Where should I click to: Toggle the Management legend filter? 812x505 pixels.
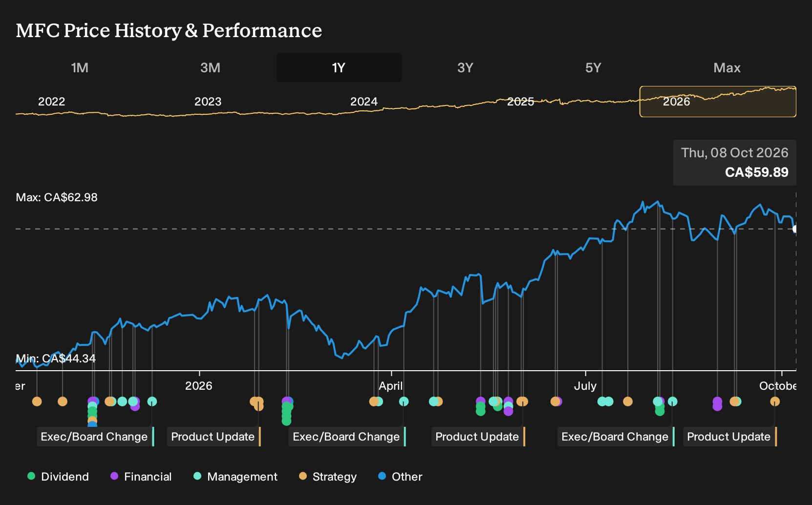[235, 477]
